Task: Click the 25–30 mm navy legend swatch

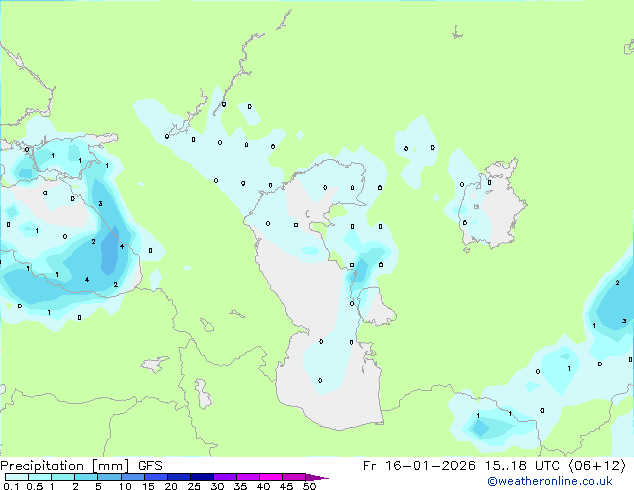Action: (x=202, y=477)
